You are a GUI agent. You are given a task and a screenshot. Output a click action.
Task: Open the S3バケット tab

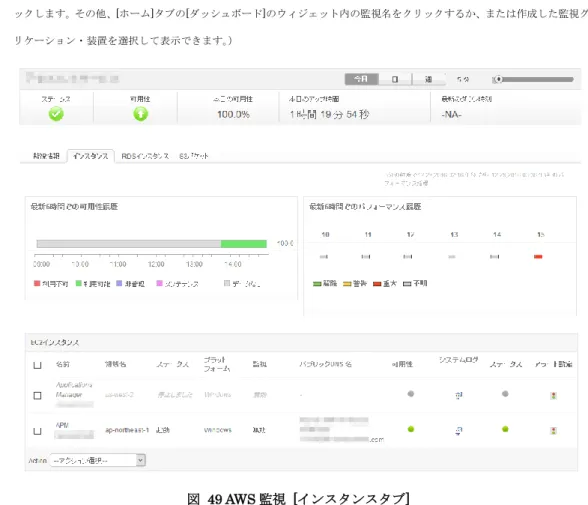click(x=194, y=156)
